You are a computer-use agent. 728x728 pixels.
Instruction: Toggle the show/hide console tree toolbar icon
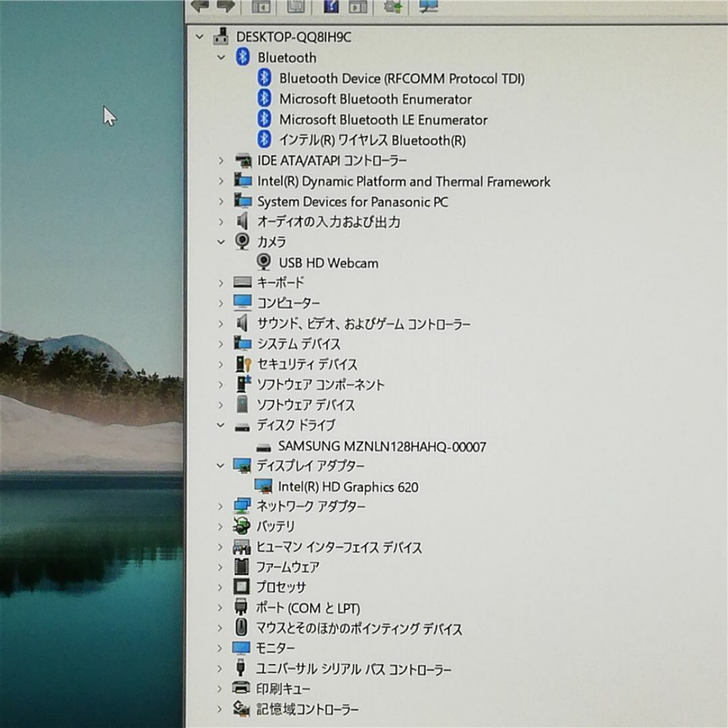[x=261, y=5]
